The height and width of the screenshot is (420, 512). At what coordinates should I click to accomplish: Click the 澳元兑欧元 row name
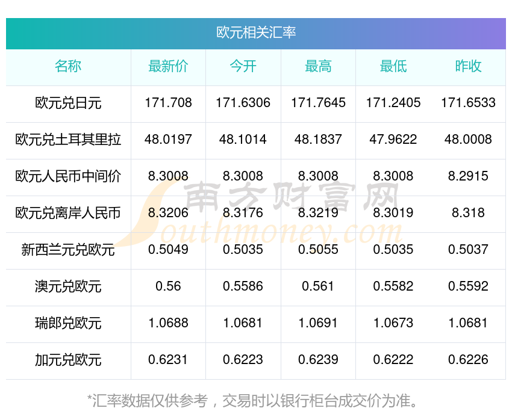tap(68, 286)
